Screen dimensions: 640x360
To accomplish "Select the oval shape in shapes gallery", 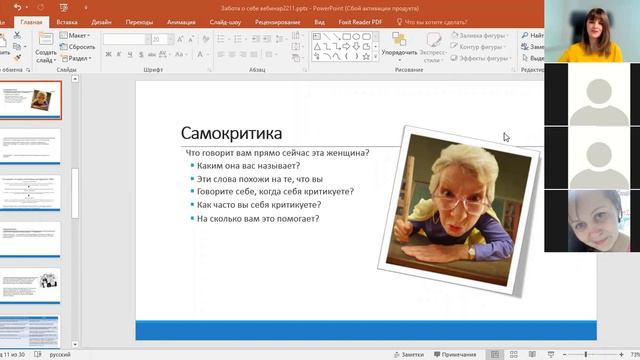I will pyautogui.click(x=356, y=37).
